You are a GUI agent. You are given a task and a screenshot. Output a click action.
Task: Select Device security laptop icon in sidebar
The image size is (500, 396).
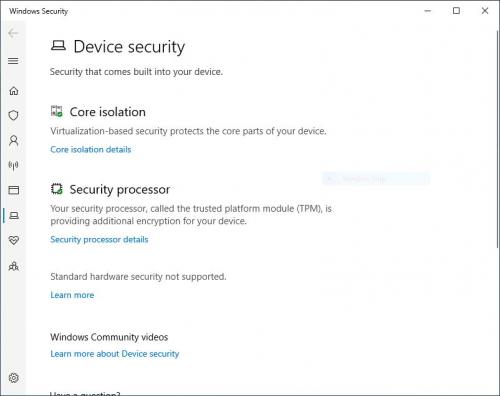click(x=14, y=215)
